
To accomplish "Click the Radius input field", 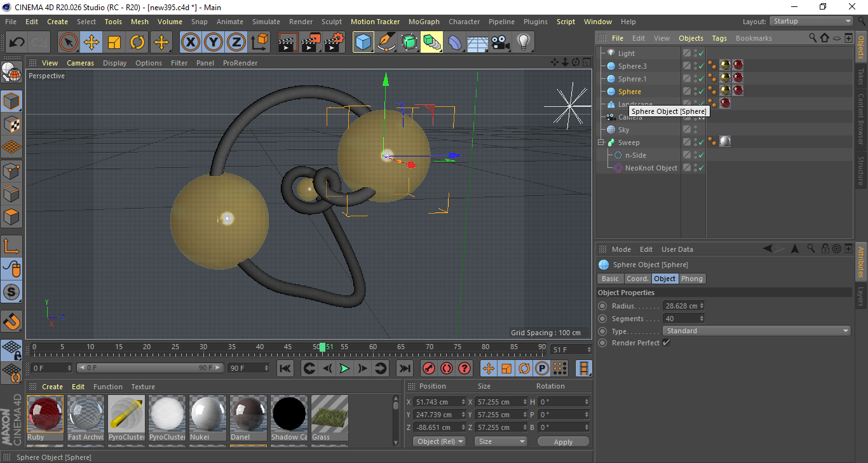I will (684, 306).
